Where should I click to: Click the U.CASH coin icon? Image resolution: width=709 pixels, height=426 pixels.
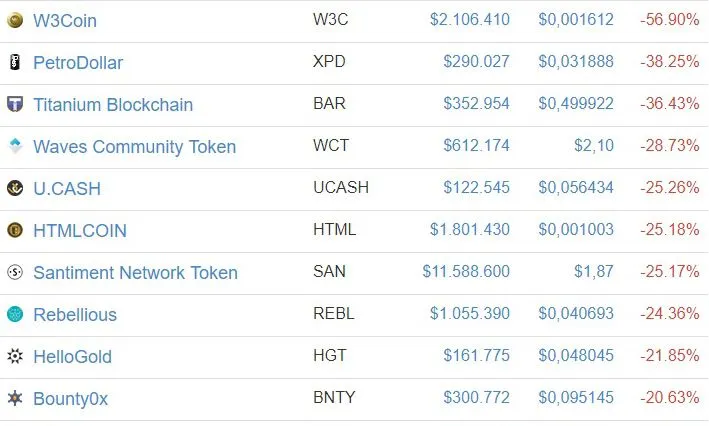point(15,188)
